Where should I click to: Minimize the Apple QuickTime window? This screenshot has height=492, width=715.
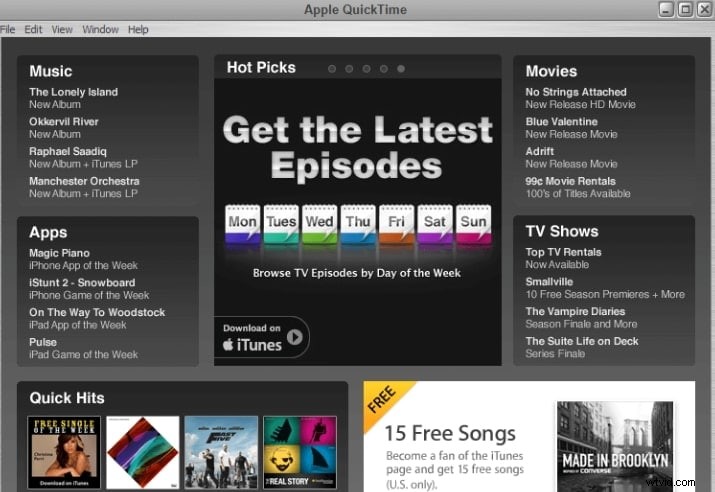(x=666, y=9)
